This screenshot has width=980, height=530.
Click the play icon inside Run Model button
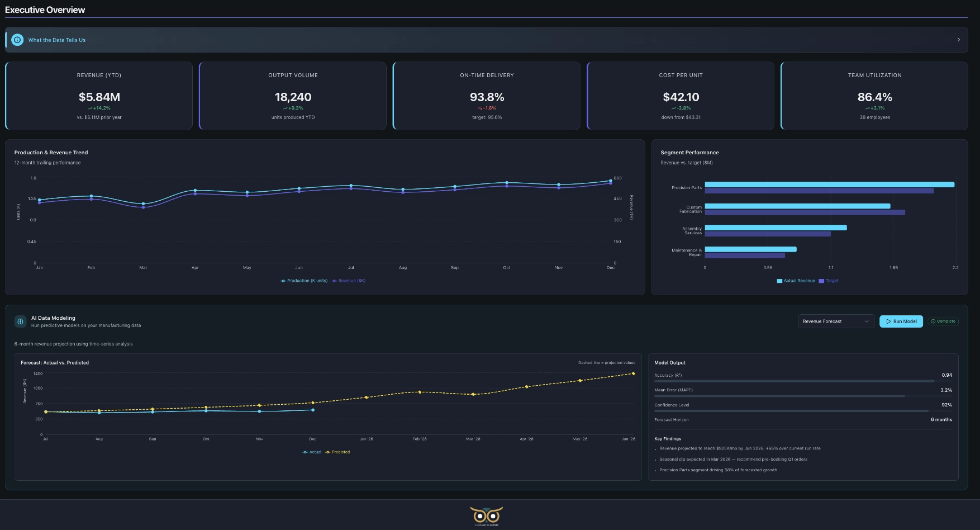888,321
